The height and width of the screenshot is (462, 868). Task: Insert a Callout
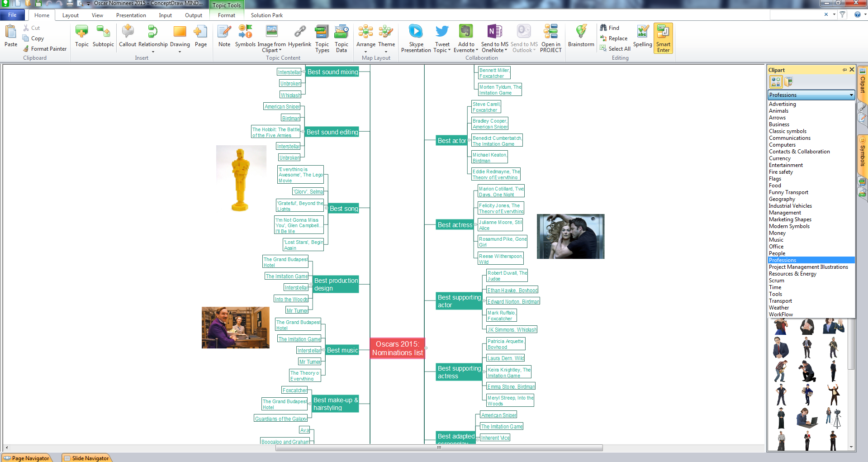point(128,36)
